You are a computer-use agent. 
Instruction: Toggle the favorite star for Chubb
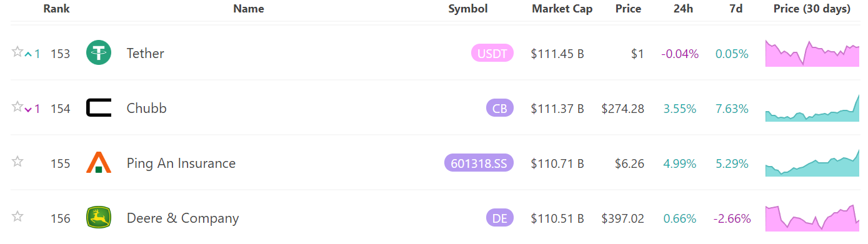[x=17, y=107]
